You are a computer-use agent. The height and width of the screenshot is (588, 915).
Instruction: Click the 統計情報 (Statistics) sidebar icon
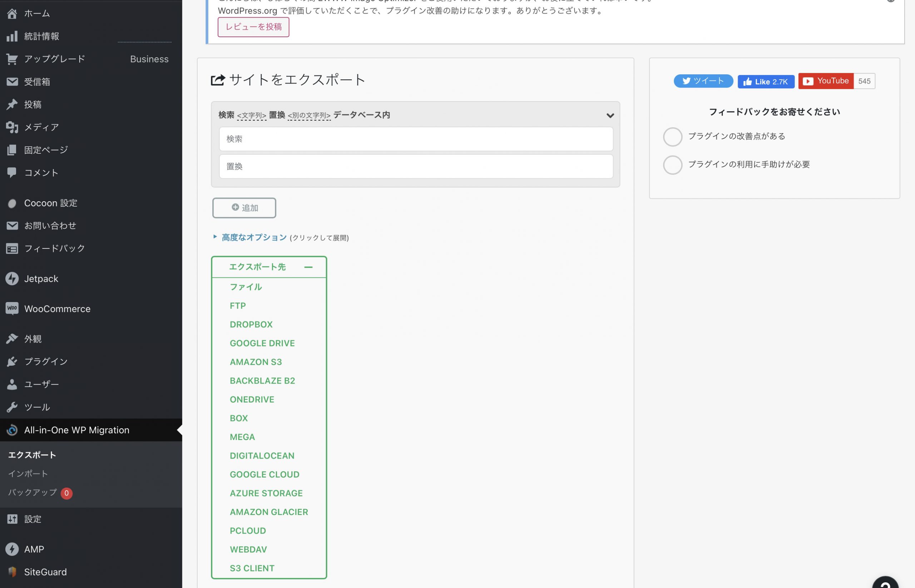(x=11, y=35)
